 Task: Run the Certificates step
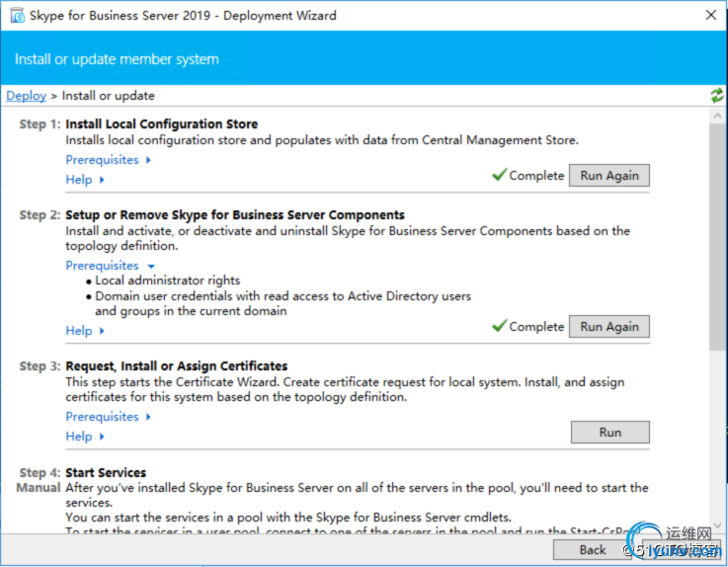610,433
